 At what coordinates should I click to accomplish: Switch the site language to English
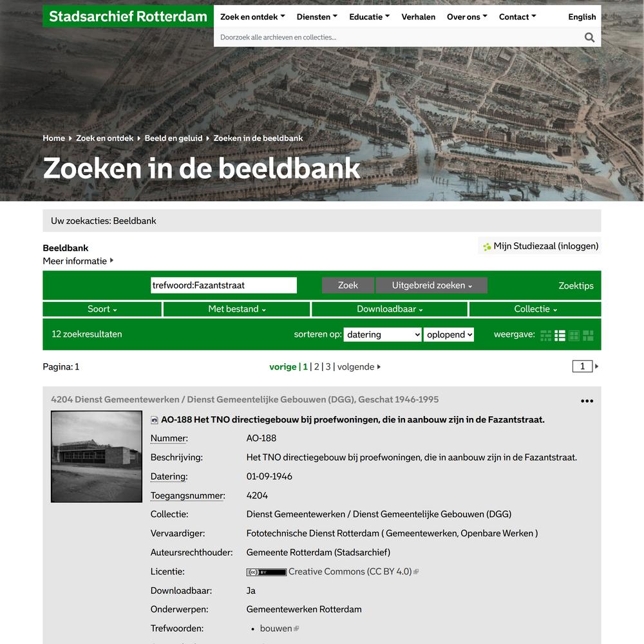pos(582,17)
